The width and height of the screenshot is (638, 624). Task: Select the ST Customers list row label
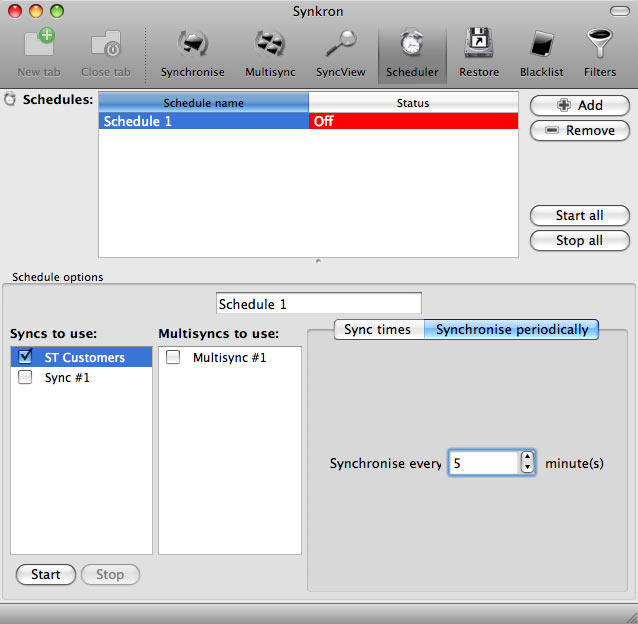tap(85, 357)
